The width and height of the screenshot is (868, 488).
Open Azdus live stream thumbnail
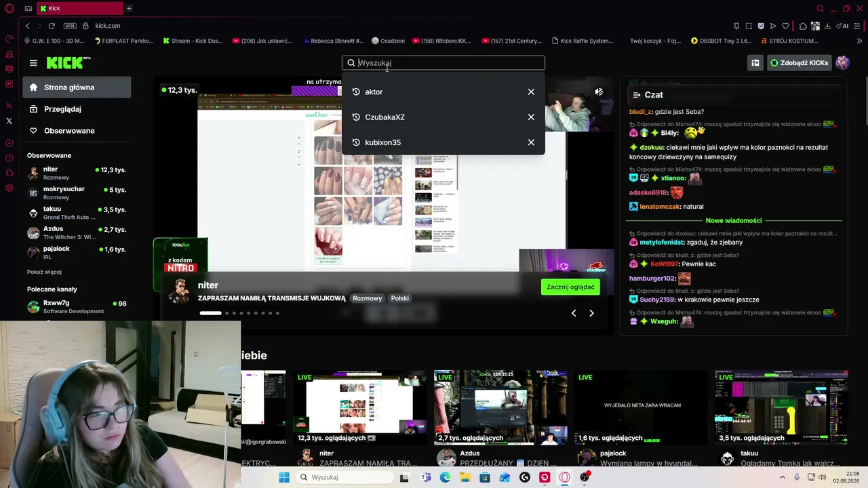pyautogui.click(x=500, y=407)
